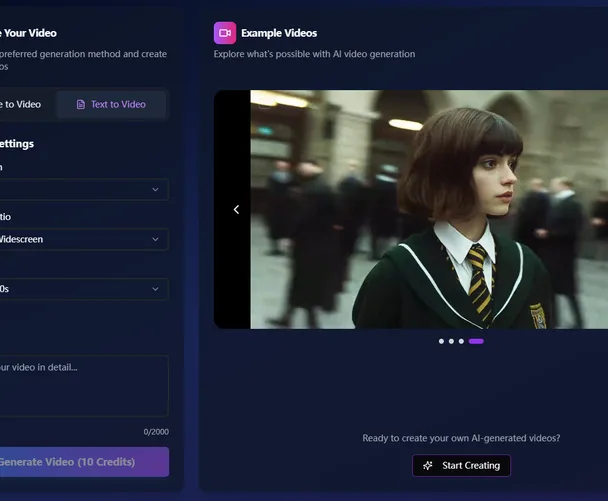Select the first carousel dot
608x501 pixels.
(441, 341)
